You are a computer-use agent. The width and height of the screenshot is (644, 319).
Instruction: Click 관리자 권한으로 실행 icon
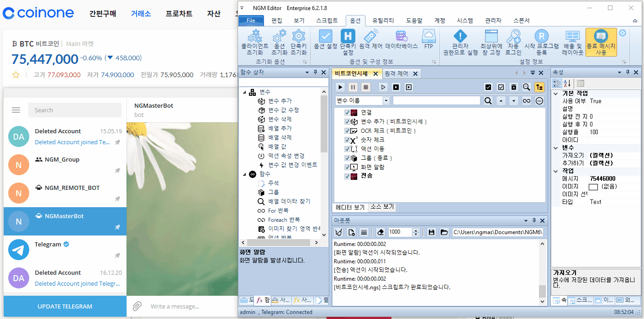point(460,42)
